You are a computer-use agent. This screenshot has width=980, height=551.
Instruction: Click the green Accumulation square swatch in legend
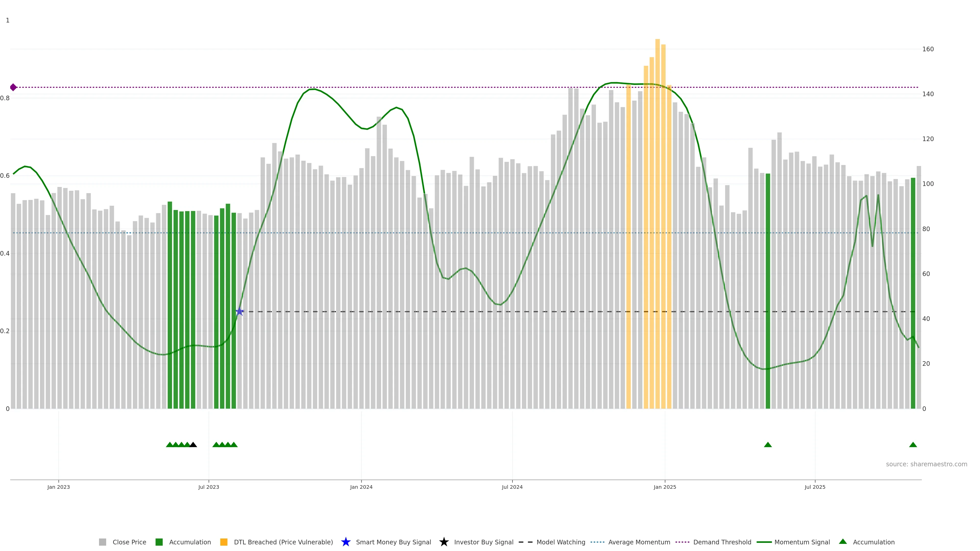point(159,542)
